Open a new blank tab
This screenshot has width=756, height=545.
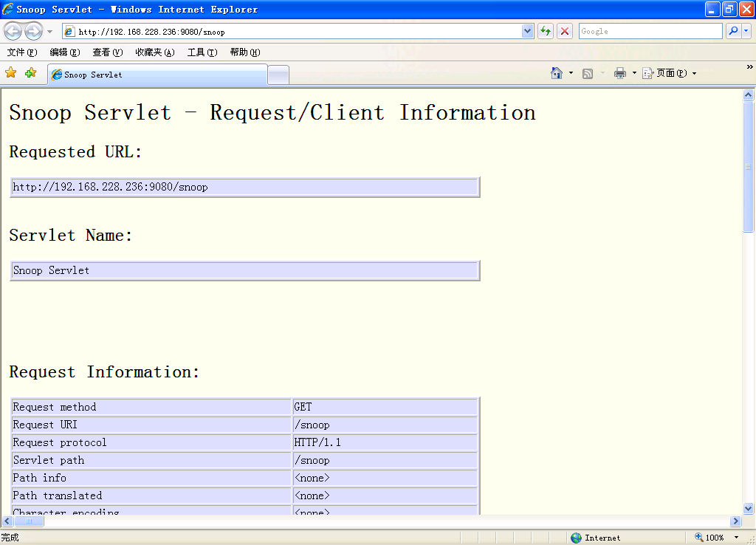pos(278,75)
